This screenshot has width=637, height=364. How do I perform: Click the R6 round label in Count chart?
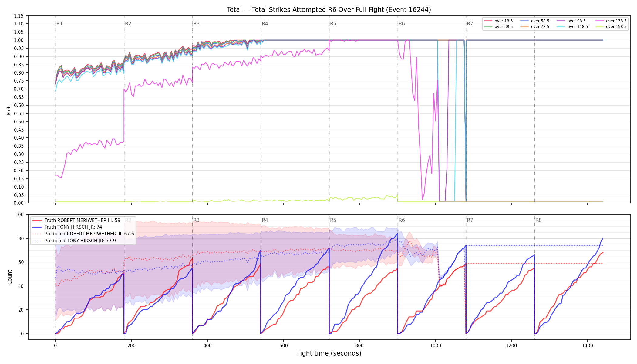[402, 220]
